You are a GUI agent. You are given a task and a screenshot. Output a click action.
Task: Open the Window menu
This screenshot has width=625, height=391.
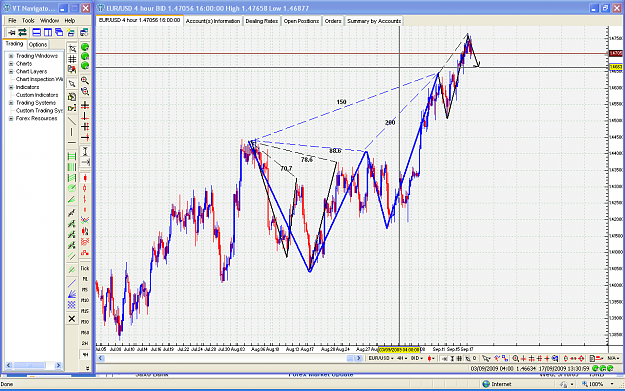49,20
